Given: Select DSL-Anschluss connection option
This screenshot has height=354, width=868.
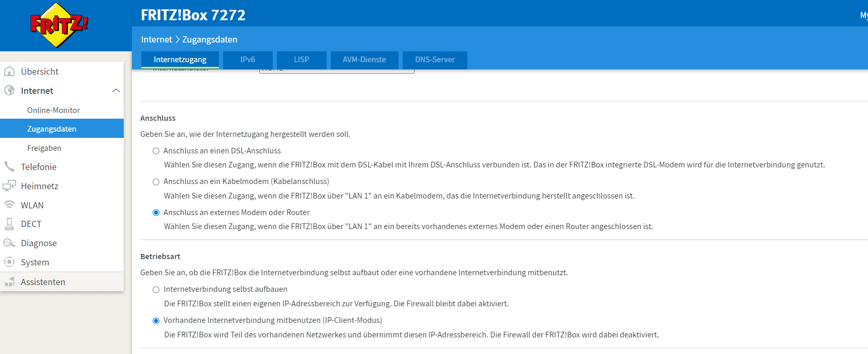Looking at the screenshot, I should 156,151.
